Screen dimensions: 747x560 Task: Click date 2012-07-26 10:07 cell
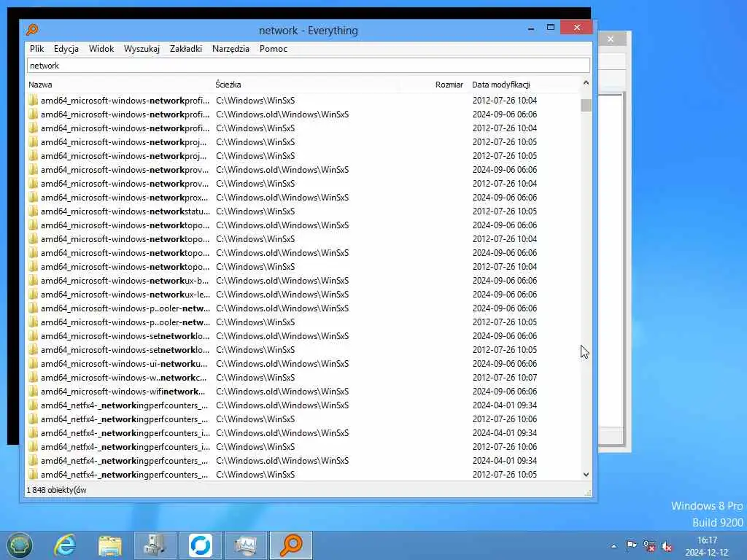[505, 377]
